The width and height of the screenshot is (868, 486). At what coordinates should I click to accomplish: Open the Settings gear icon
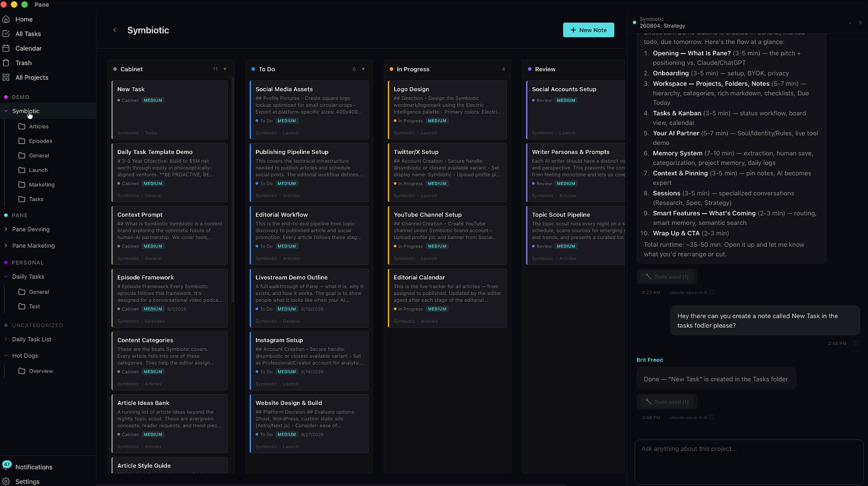(x=6, y=481)
